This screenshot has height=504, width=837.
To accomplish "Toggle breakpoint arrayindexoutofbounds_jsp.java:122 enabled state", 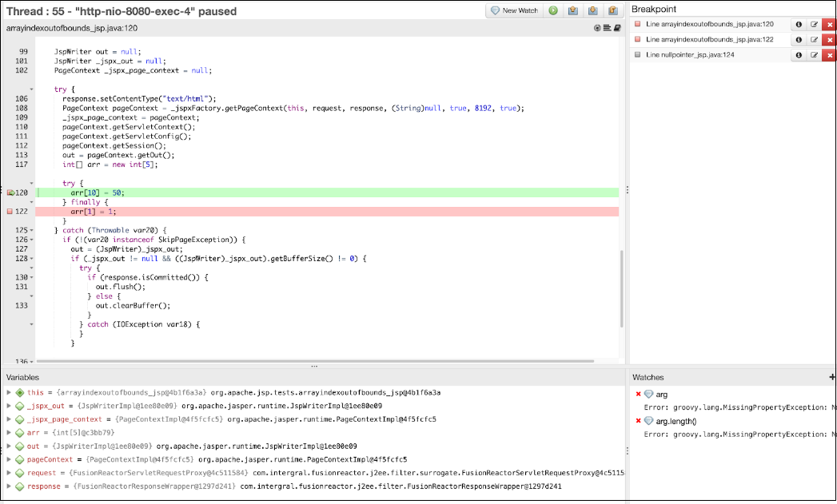I will (x=637, y=39).
